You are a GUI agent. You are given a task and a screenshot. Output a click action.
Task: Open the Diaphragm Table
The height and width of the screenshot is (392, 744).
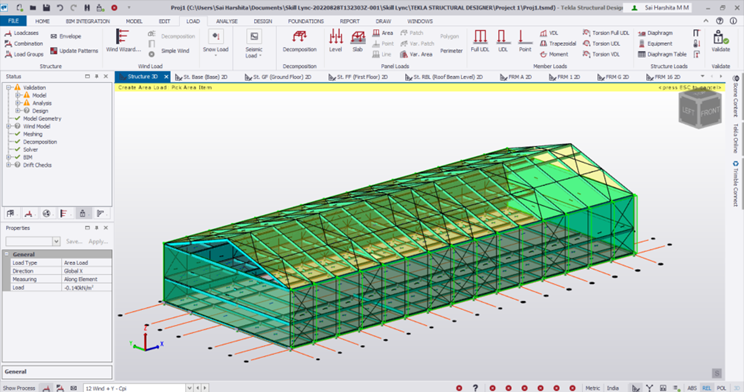(x=662, y=54)
